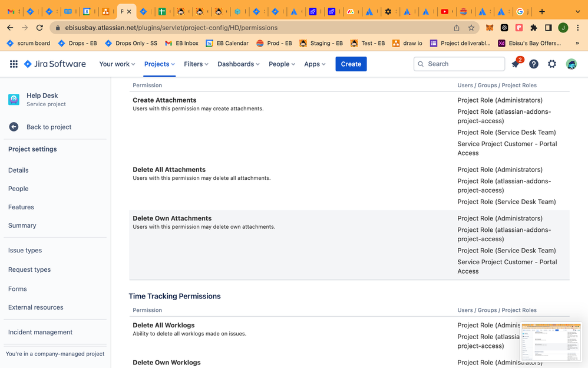Open Issue types in sidebar

(25, 250)
